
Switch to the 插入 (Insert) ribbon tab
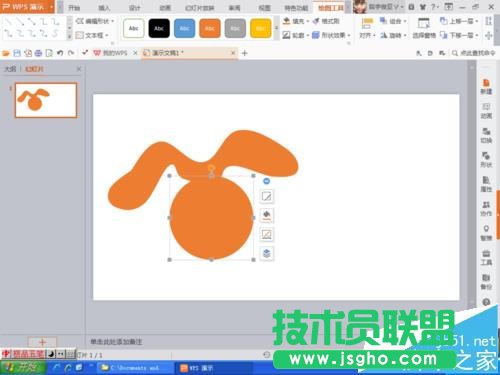click(x=104, y=8)
